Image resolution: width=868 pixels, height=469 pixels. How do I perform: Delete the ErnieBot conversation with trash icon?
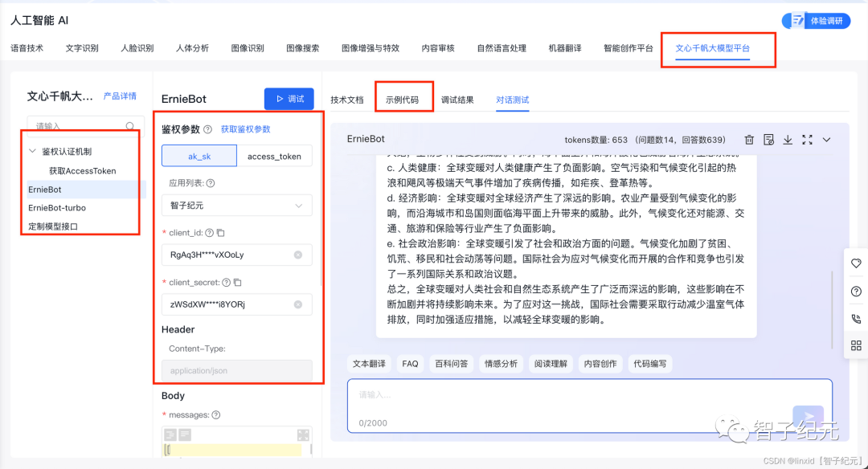tap(749, 140)
